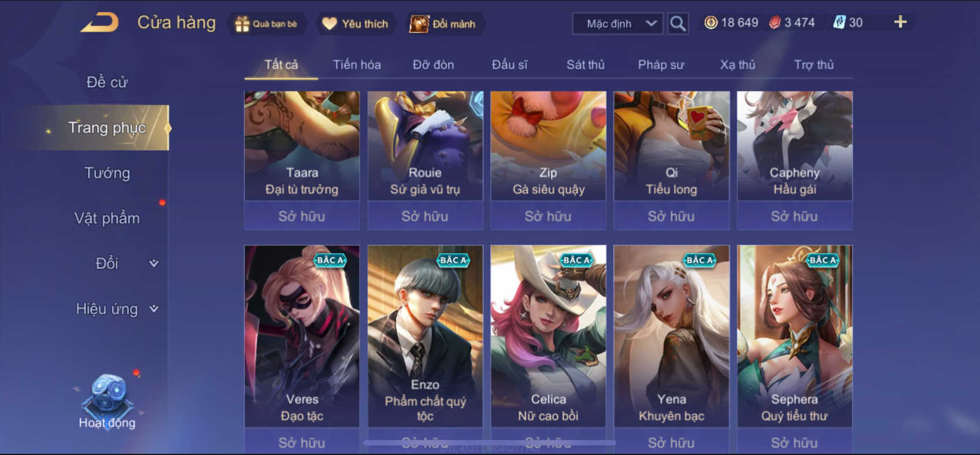Open Hoạt động robot activity icon

[108, 401]
